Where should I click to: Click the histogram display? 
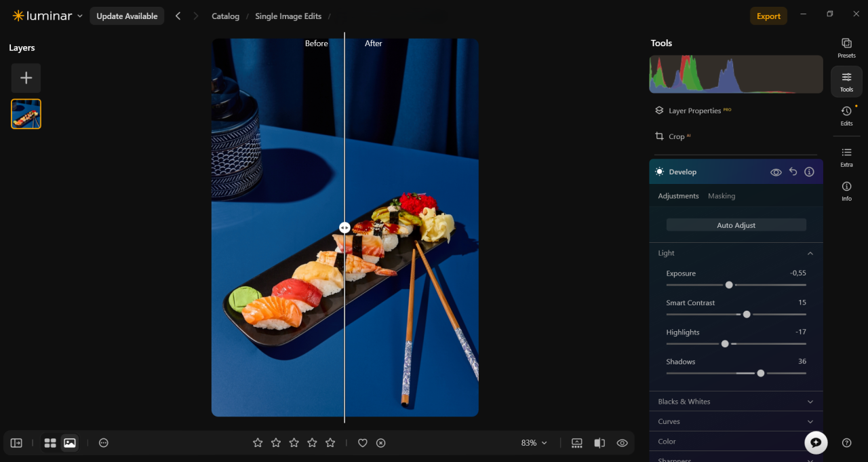[736, 75]
